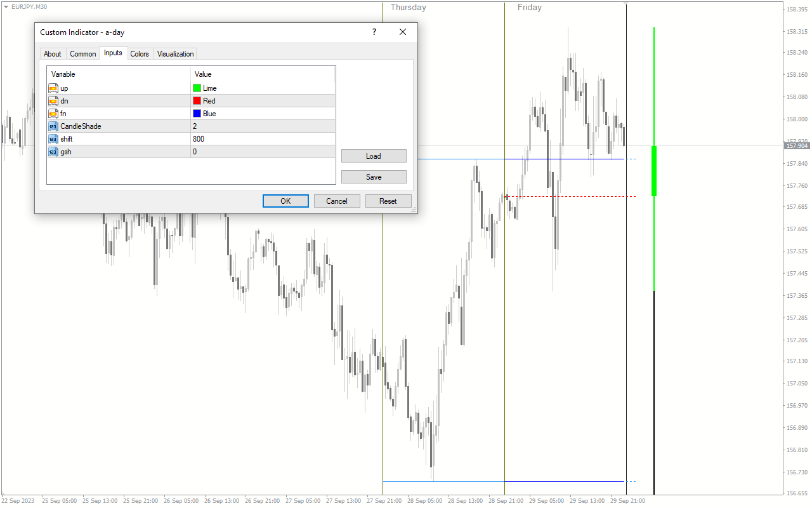
Task: Click the EURJPY,M30 chart label
Action: pyautogui.click(x=29, y=6)
